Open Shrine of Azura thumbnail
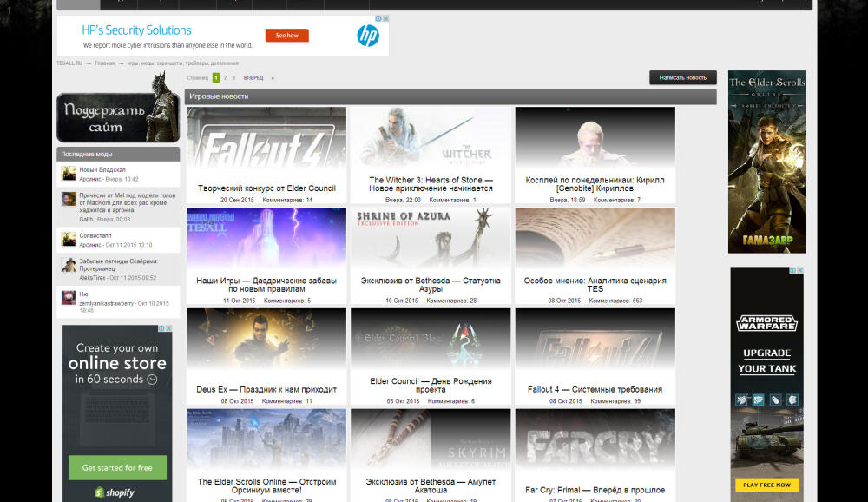Image resolution: width=868 pixels, height=502 pixels. pyautogui.click(x=431, y=240)
